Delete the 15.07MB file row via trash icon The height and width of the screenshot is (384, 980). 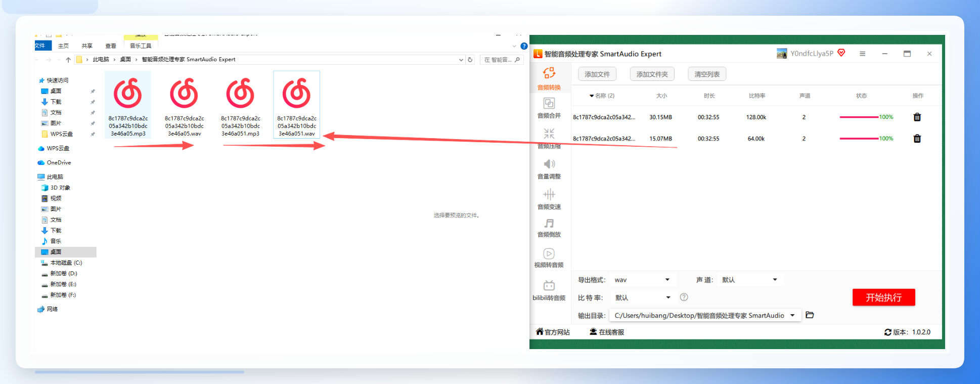[917, 139]
